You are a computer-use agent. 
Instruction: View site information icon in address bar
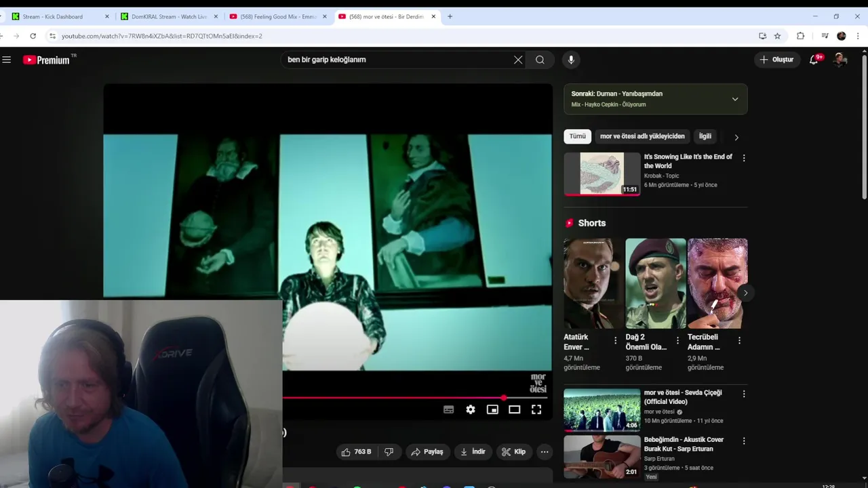tap(52, 36)
